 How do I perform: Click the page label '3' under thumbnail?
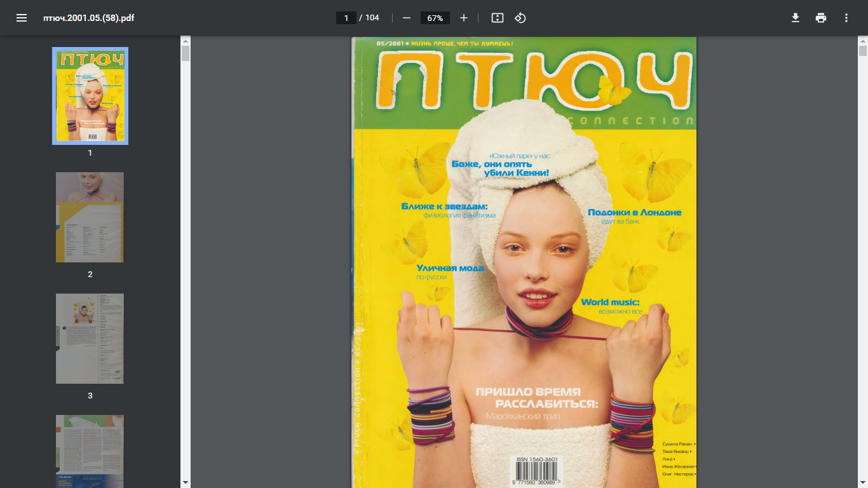click(x=90, y=396)
